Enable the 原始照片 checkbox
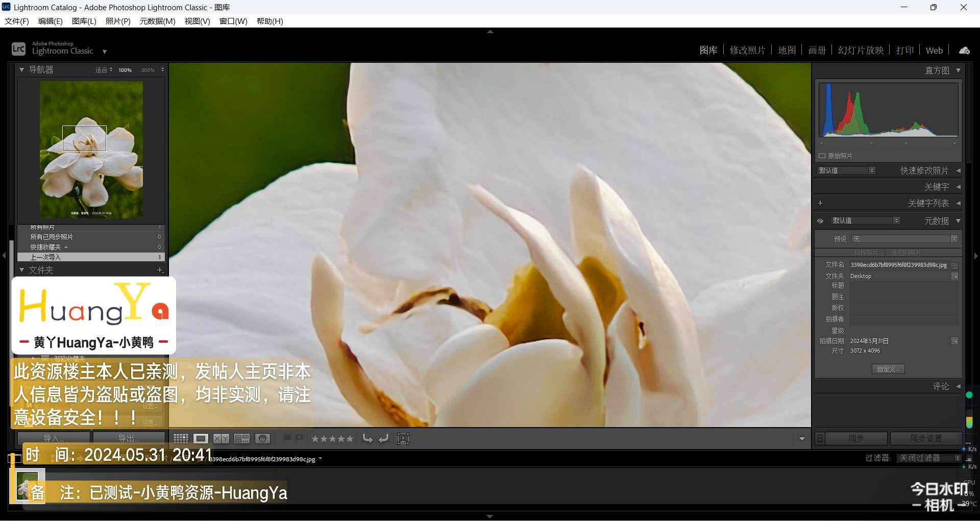 [x=822, y=156]
